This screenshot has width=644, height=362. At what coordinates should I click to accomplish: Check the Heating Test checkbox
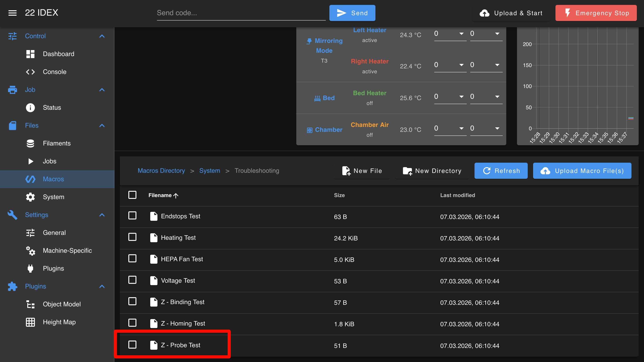[x=132, y=237]
